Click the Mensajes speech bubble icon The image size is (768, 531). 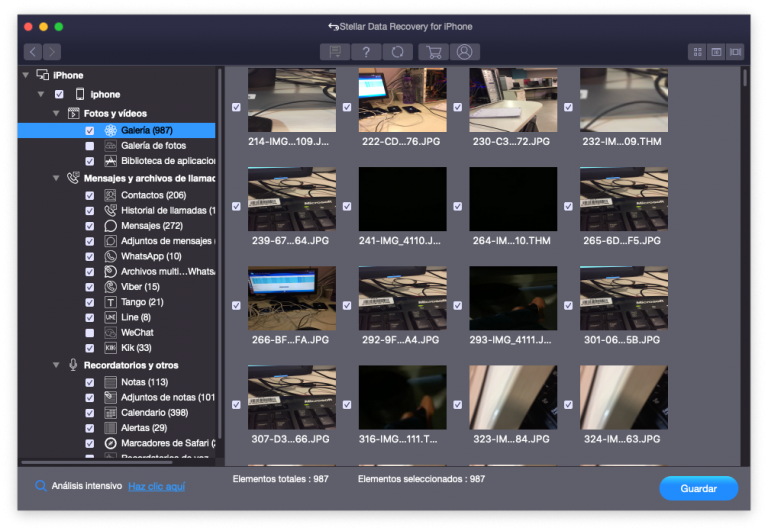click(110, 225)
